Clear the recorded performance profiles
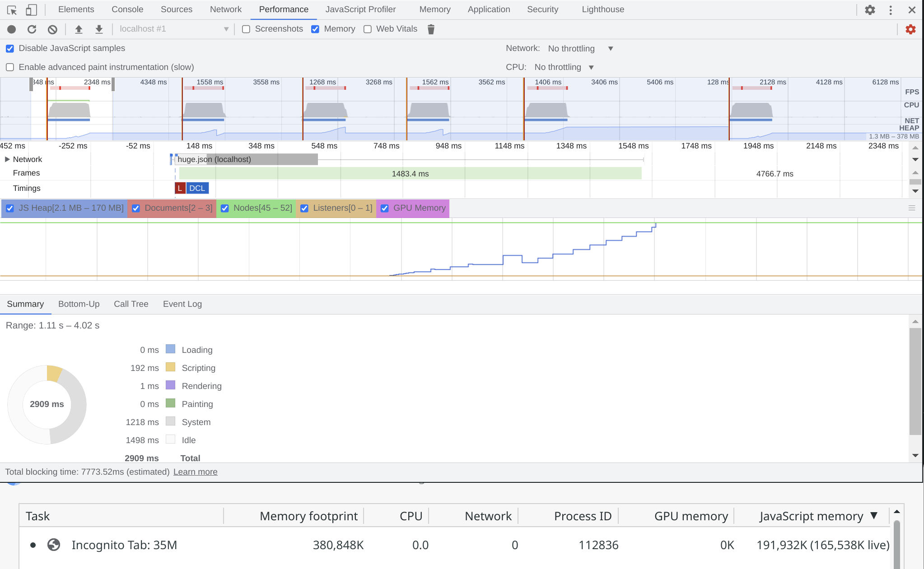924x569 pixels. coord(53,28)
